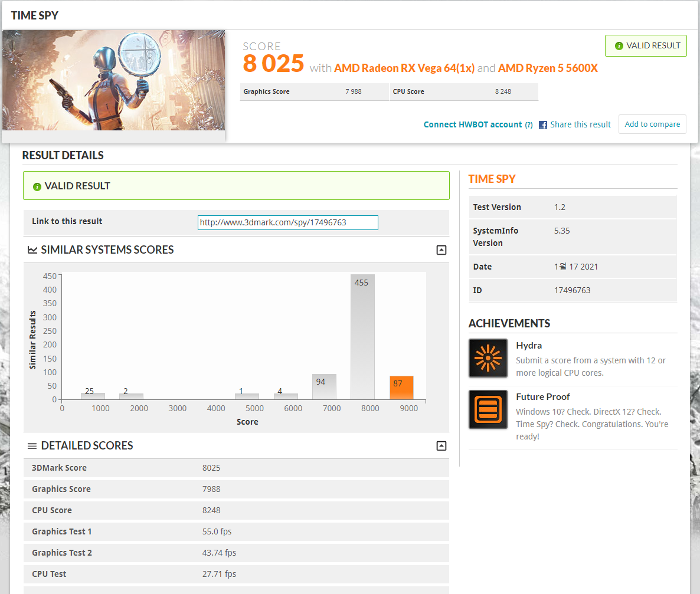700x594 pixels.
Task: Click the Time Spy benchmark thumbnail
Action: pyautogui.click(x=113, y=80)
